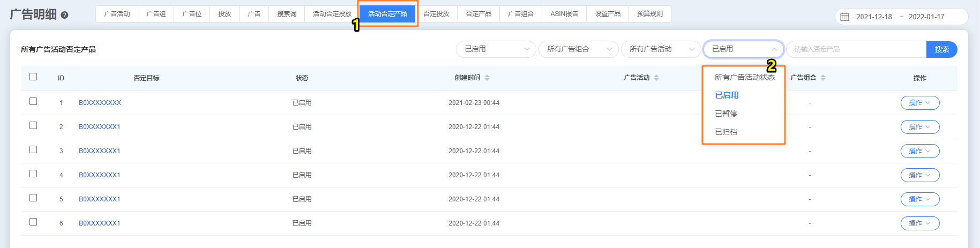Image resolution: width=980 pixels, height=248 pixels.
Task: Choose 已暂停 from the status list
Action: click(x=726, y=114)
